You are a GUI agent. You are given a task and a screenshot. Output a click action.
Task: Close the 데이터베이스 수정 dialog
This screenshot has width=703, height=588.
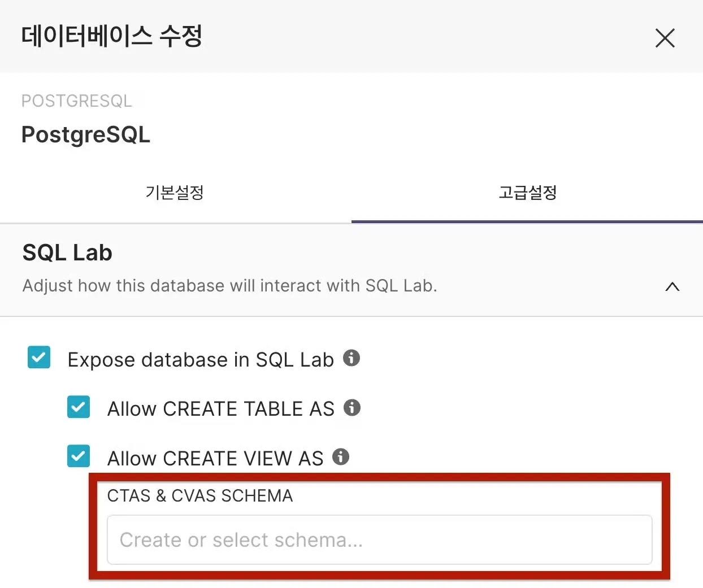(x=665, y=38)
